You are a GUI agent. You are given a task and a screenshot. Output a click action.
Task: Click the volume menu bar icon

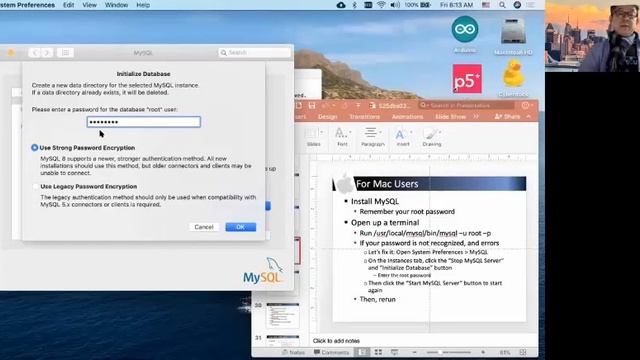395,5
